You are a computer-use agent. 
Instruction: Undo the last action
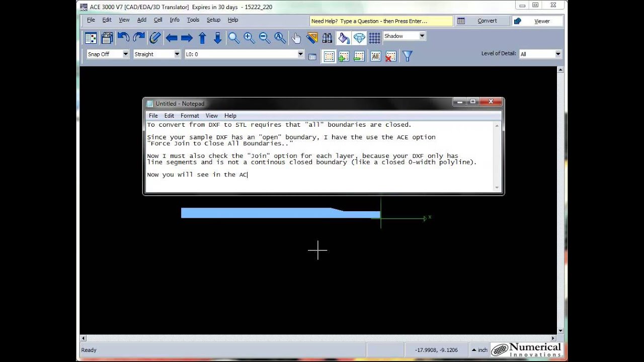[x=123, y=38]
